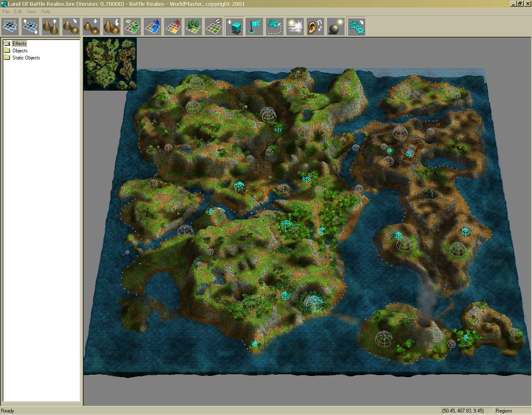
Task: Select the grid region selection tool
Action: (10, 27)
